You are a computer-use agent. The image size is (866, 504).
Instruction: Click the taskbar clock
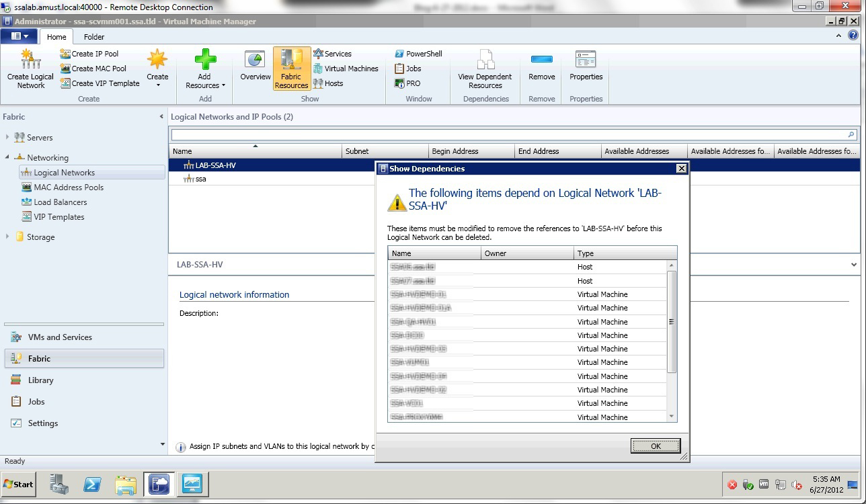pos(826,485)
